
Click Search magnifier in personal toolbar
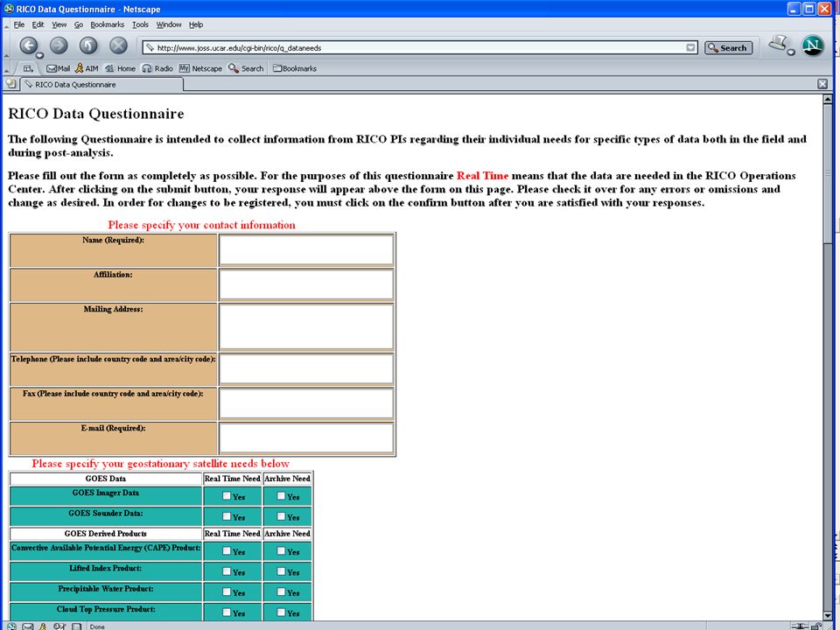pos(246,68)
